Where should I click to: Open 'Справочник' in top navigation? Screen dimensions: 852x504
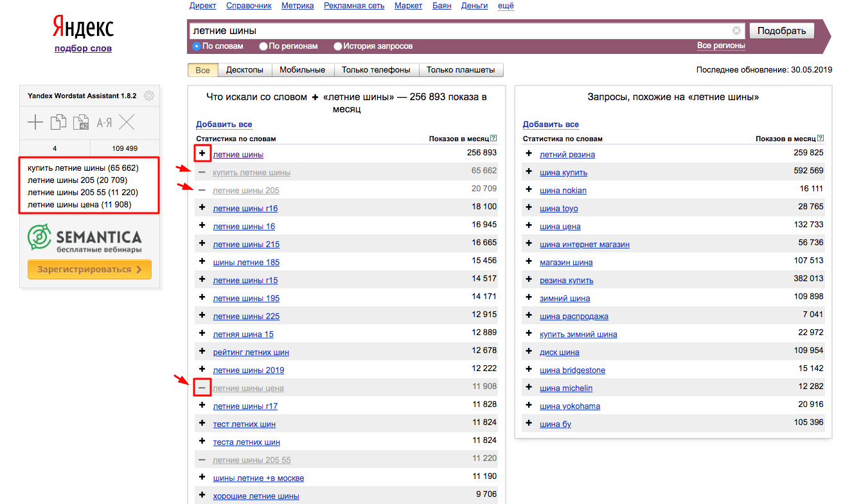[x=249, y=6]
